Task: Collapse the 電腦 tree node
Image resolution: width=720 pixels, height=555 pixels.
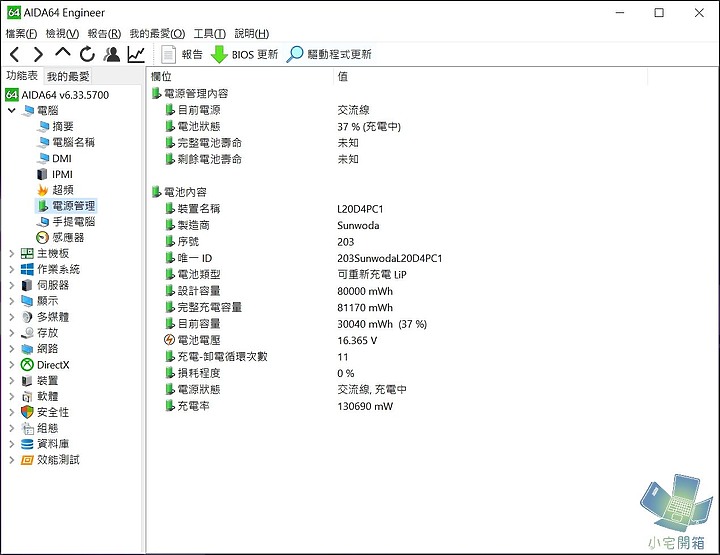Action: coord(12,110)
